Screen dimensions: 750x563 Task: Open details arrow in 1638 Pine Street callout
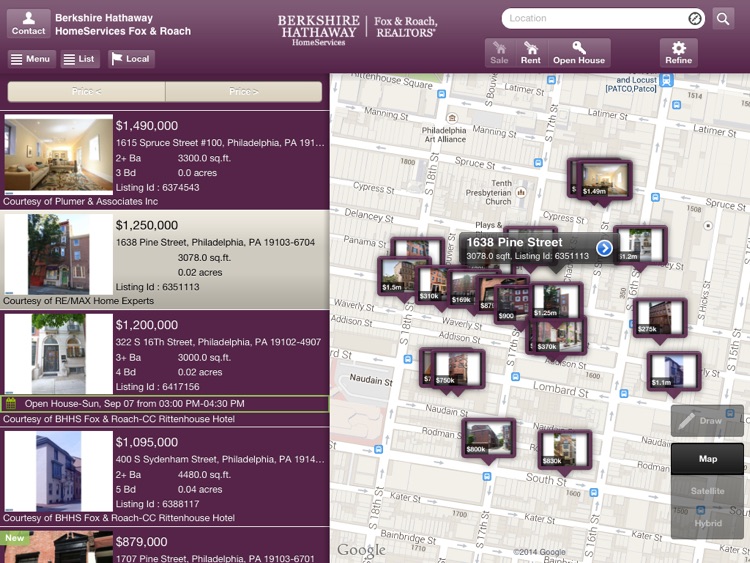tap(604, 248)
